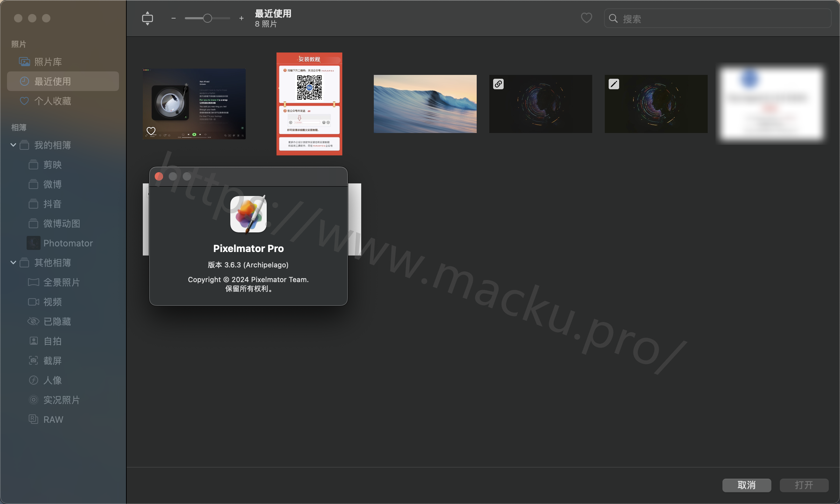840x504 pixels.
Task: Click the Pixelmator Pro app icon
Action: 248,214
